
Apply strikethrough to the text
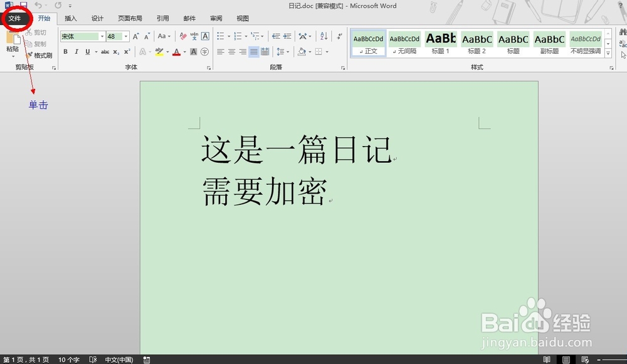tap(105, 51)
